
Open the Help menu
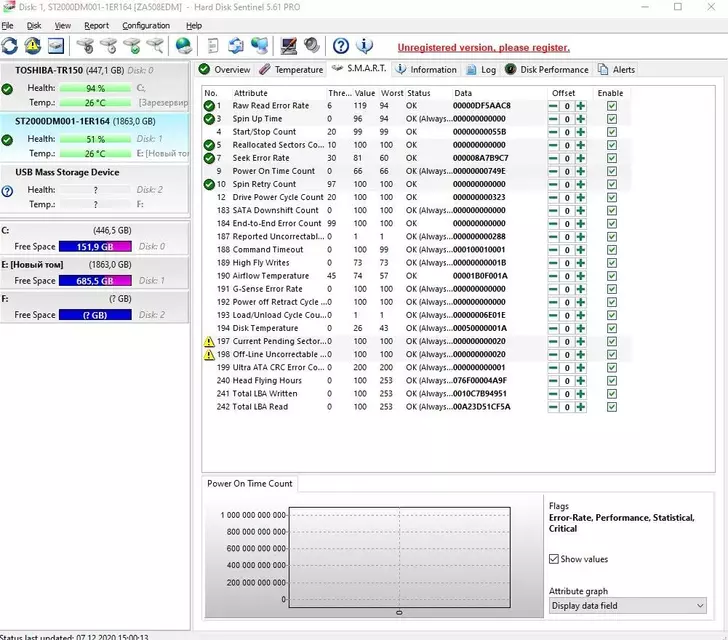(x=194, y=26)
